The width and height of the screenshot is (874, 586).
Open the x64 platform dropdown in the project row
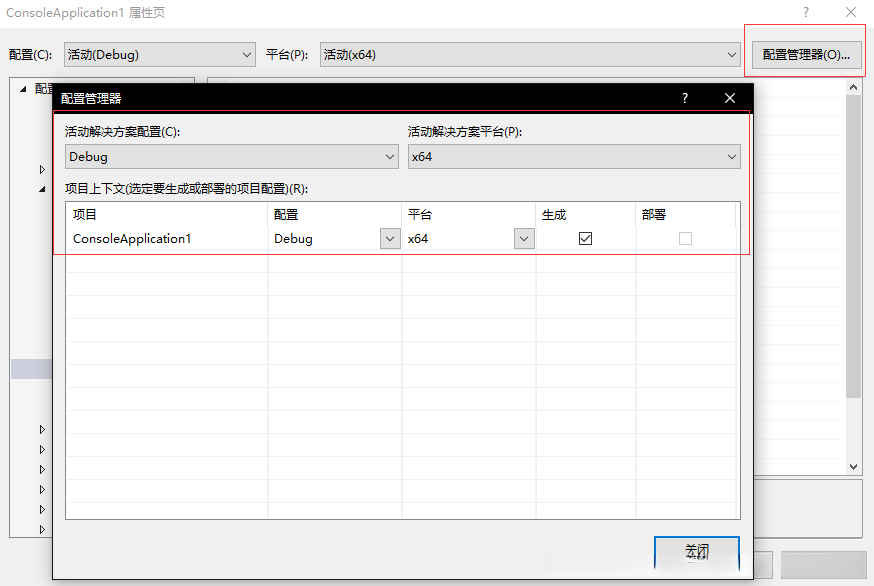point(523,238)
